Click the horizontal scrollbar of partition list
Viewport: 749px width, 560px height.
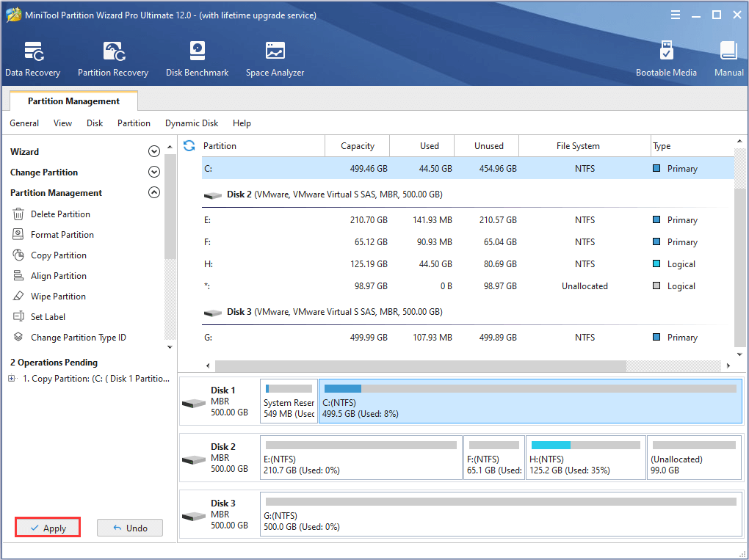coord(420,366)
